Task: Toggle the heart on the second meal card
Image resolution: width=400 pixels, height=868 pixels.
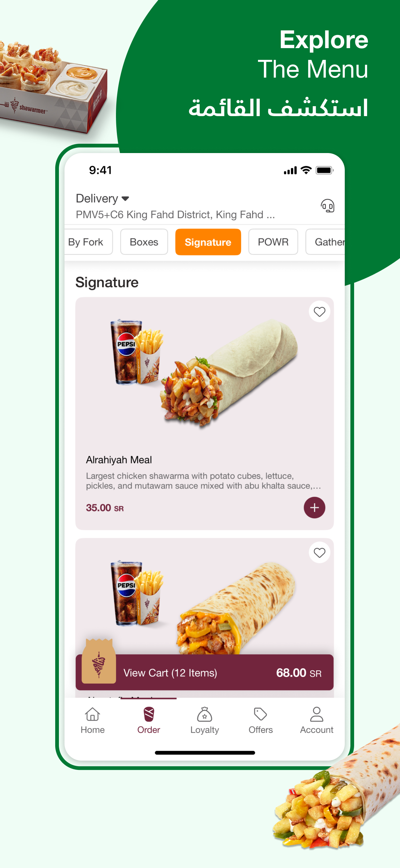Action: click(319, 553)
